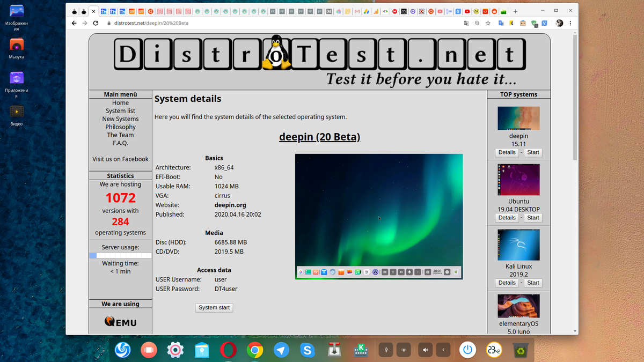Open the Chrome three-dot menu
Screen dimensions: 644x362
coord(570,23)
